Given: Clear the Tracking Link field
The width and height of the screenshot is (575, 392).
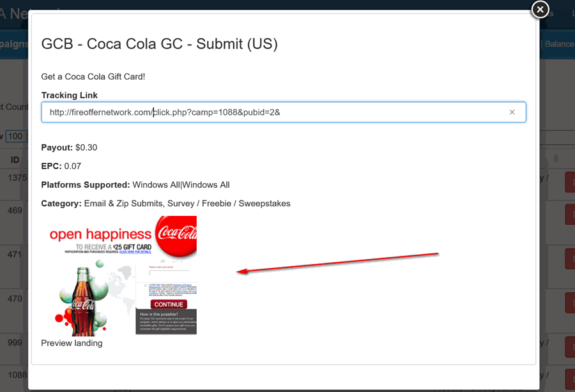Looking at the screenshot, I should pyautogui.click(x=512, y=112).
